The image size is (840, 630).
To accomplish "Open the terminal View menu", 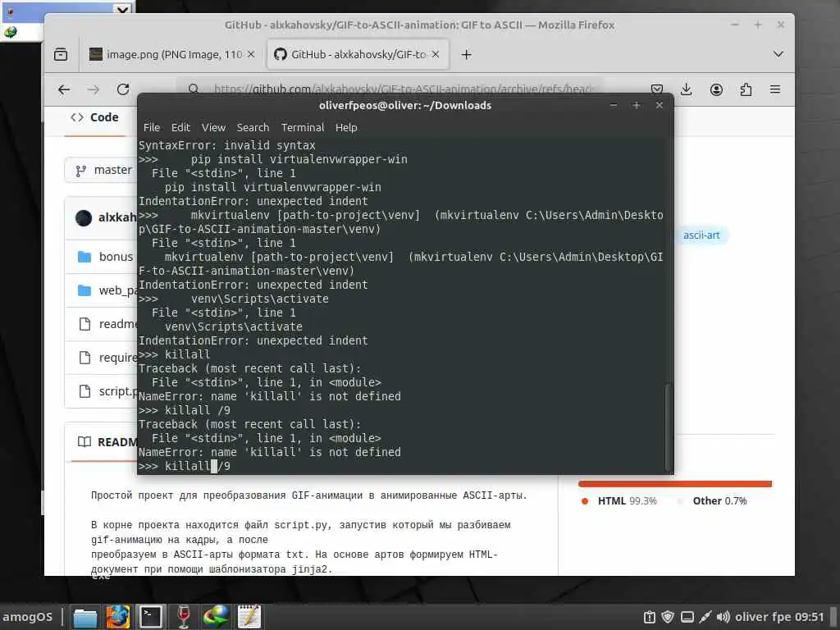I will click(213, 127).
